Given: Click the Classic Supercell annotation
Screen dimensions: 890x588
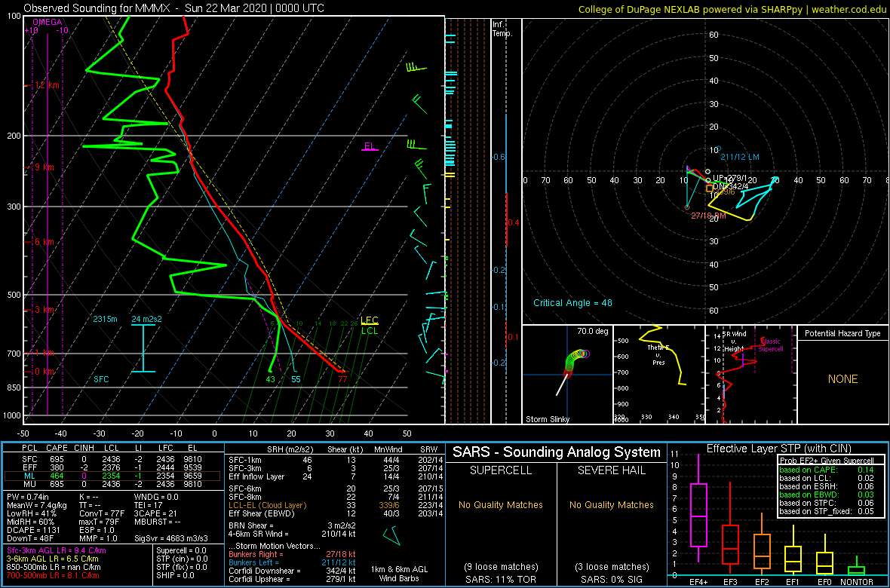Looking at the screenshot, I should point(771,345).
